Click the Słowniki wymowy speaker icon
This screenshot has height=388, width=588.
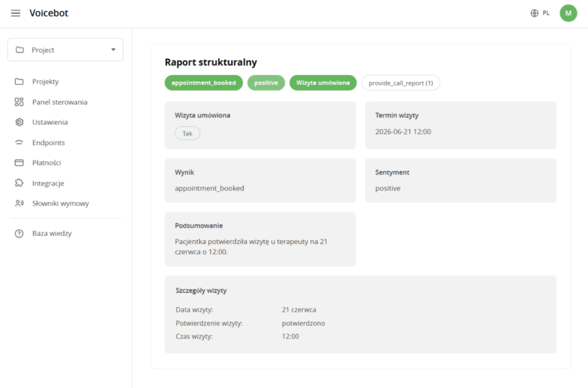(x=19, y=203)
